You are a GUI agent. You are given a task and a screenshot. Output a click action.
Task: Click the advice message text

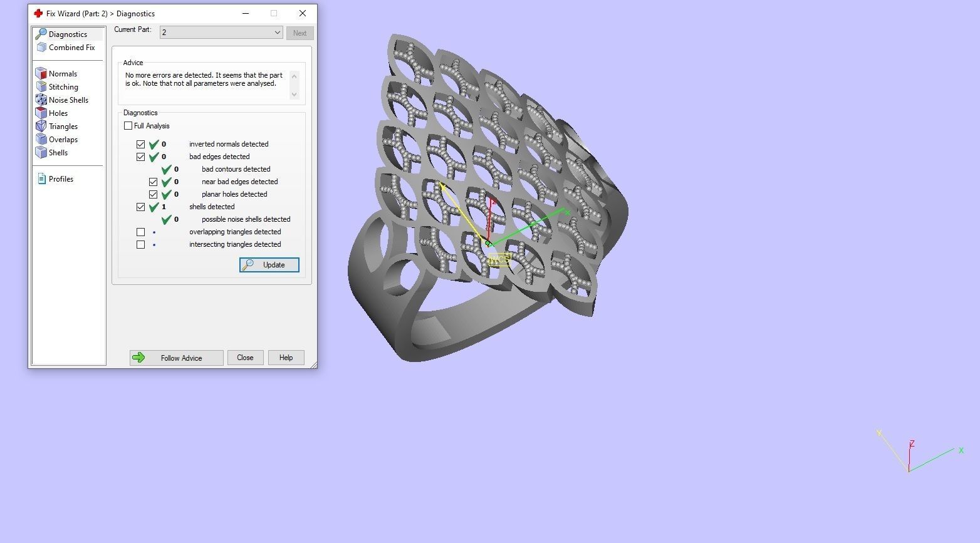tap(204, 79)
